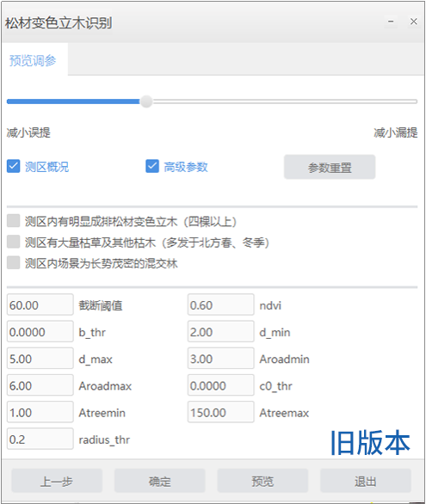
Task: Click the Aroadmin value field
Action: [221, 359]
